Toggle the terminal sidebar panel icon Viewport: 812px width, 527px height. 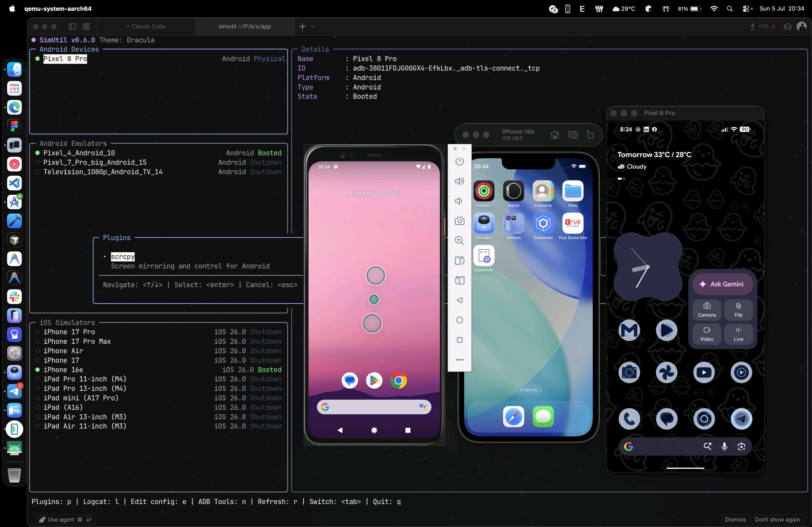click(x=72, y=27)
